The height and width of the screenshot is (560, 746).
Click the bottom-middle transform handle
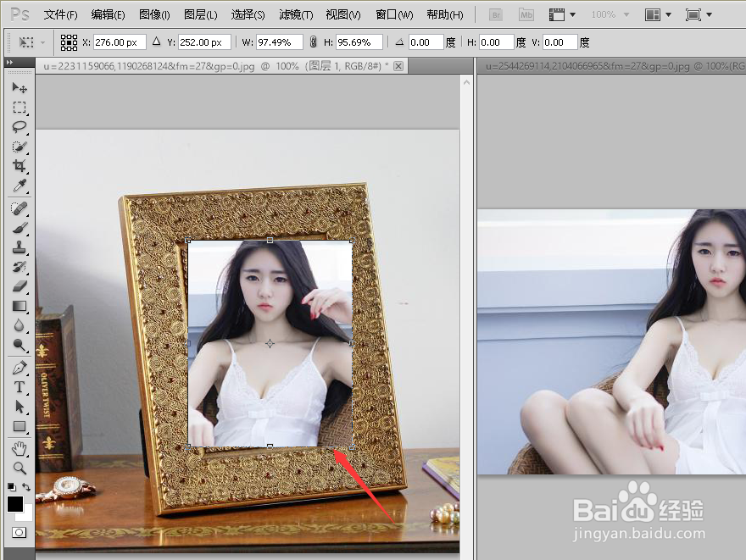click(x=270, y=446)
